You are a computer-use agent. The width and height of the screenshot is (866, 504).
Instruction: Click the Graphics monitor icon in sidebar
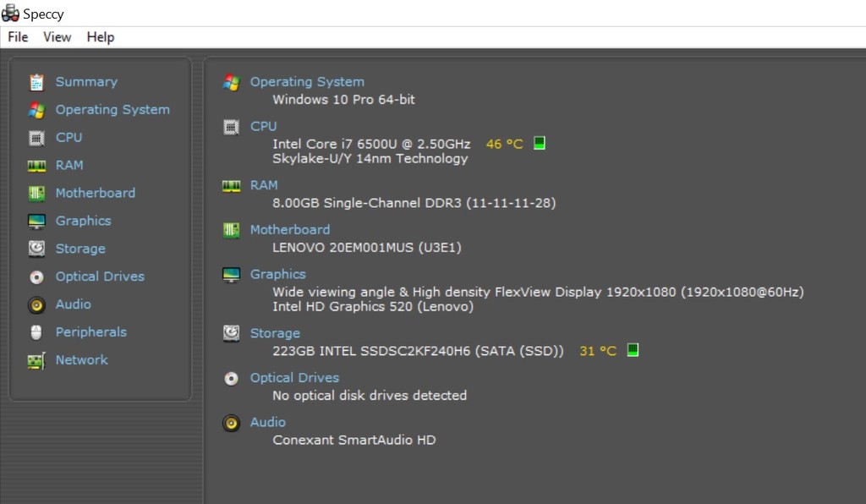[x=36, y=222]
